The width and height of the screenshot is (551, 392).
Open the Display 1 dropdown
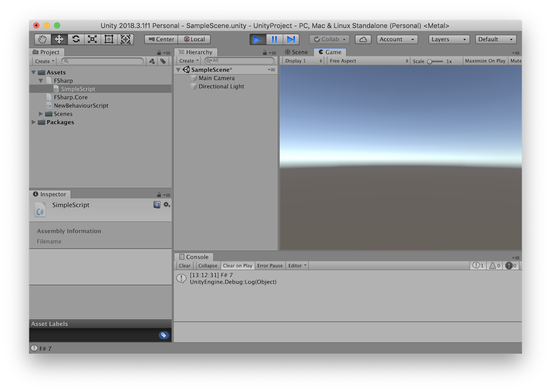tap(304, 61)
